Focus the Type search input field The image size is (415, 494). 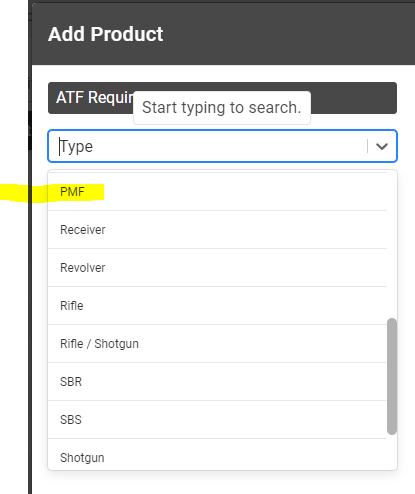point(212,146)
